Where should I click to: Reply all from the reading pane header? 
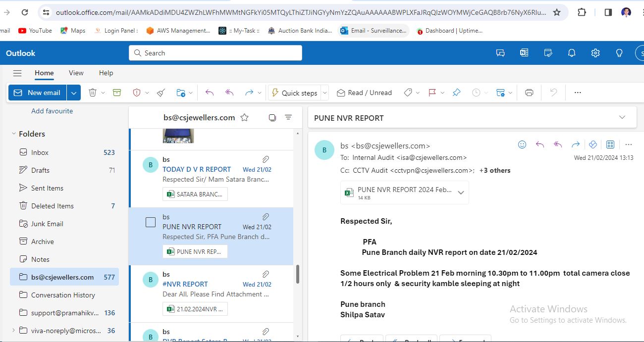[558, 145]
